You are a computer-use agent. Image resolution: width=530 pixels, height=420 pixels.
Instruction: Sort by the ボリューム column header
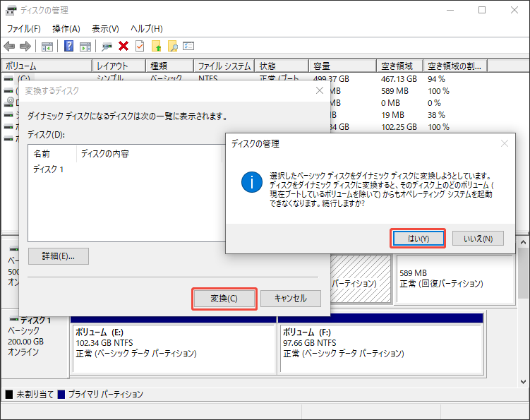pos(47,66)
